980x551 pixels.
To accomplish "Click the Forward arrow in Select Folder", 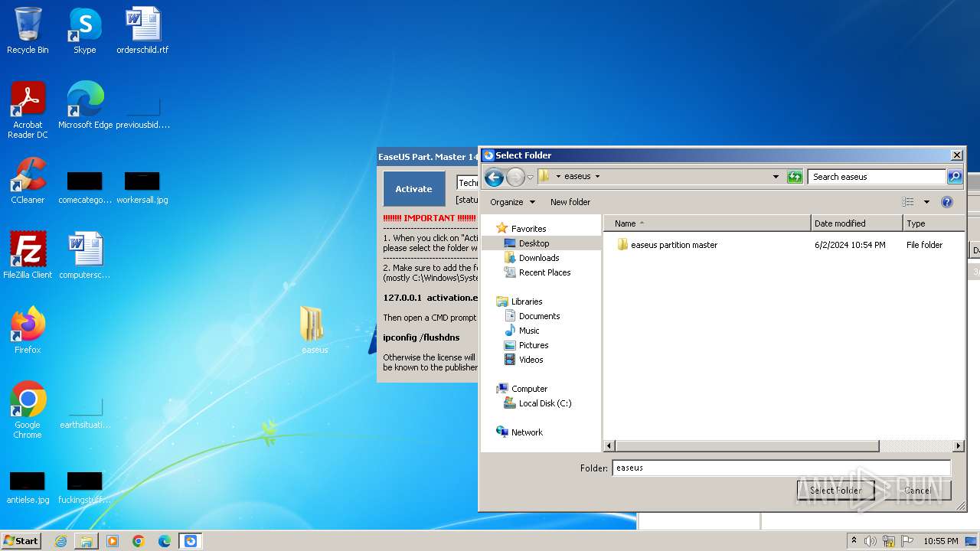I will [515, 178].
